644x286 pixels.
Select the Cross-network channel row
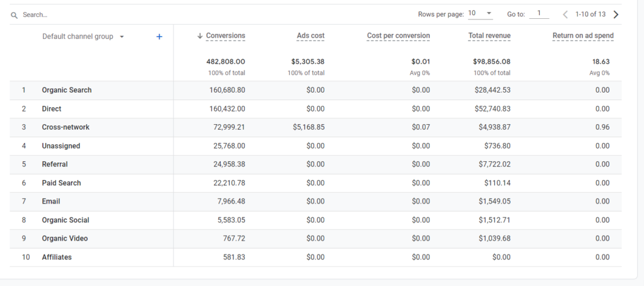316,127
